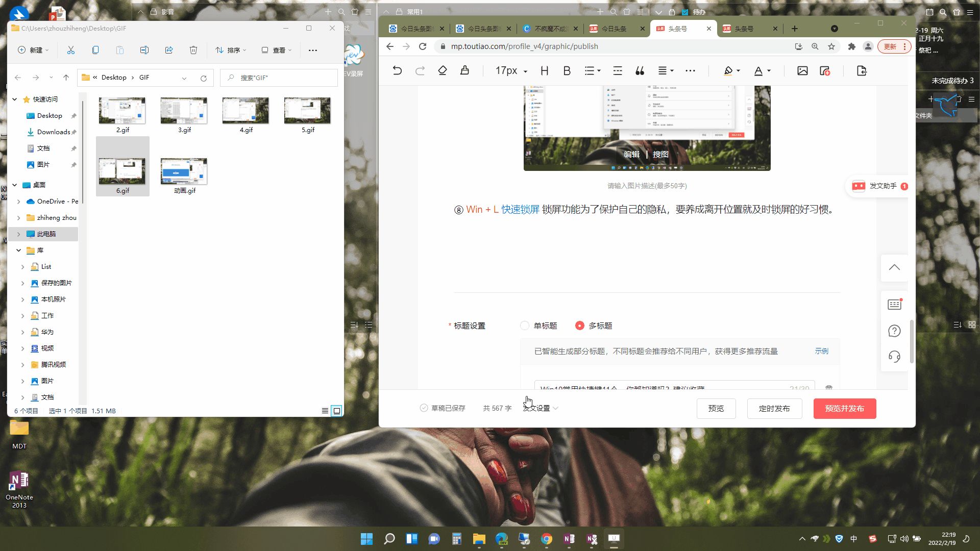Expand the 此电脑 tree node
Viewport: 980px width, 551px height.
(19, 234)
